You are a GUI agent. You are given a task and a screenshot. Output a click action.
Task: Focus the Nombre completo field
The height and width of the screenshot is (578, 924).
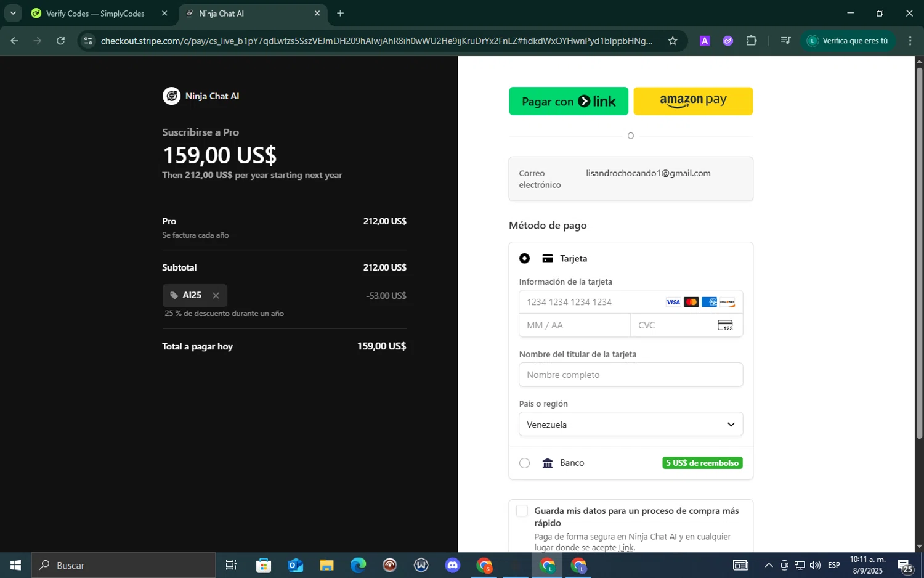point(631,375)
